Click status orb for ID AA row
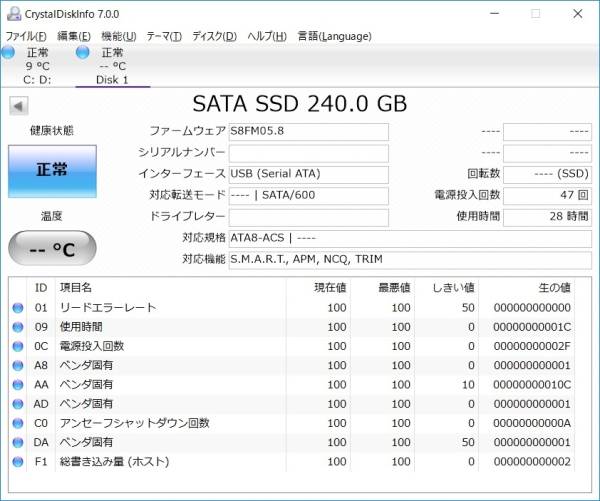Screen dimensions: 600x501 (18, 385)
